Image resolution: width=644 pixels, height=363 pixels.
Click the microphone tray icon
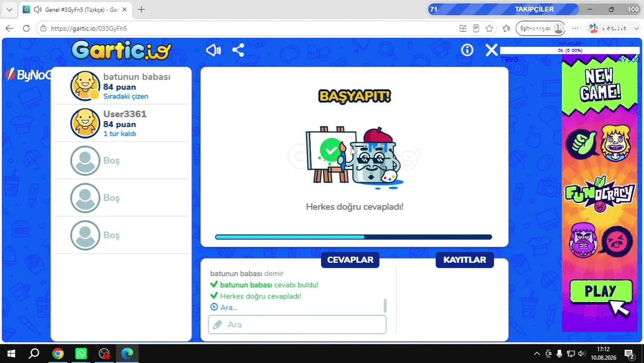pos(559,353)
